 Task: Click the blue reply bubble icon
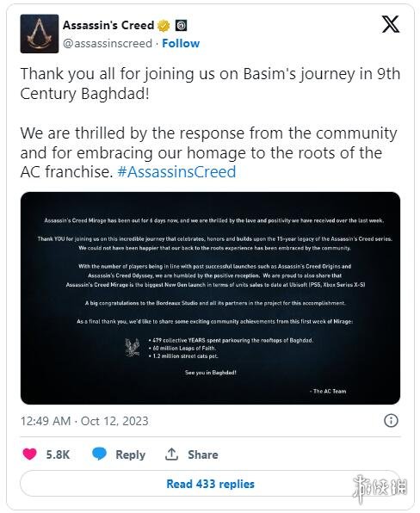coord(99,454)
